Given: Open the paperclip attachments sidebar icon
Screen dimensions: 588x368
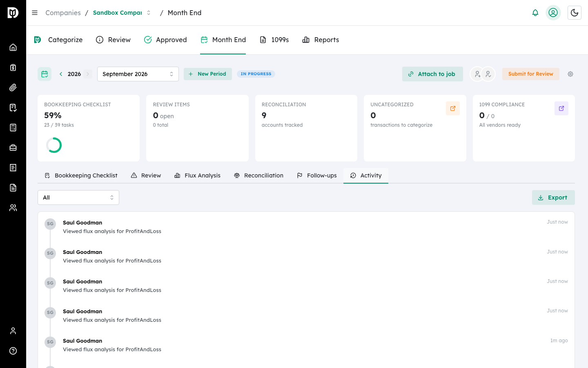Looking at the screenshot, I should (13, 88).
